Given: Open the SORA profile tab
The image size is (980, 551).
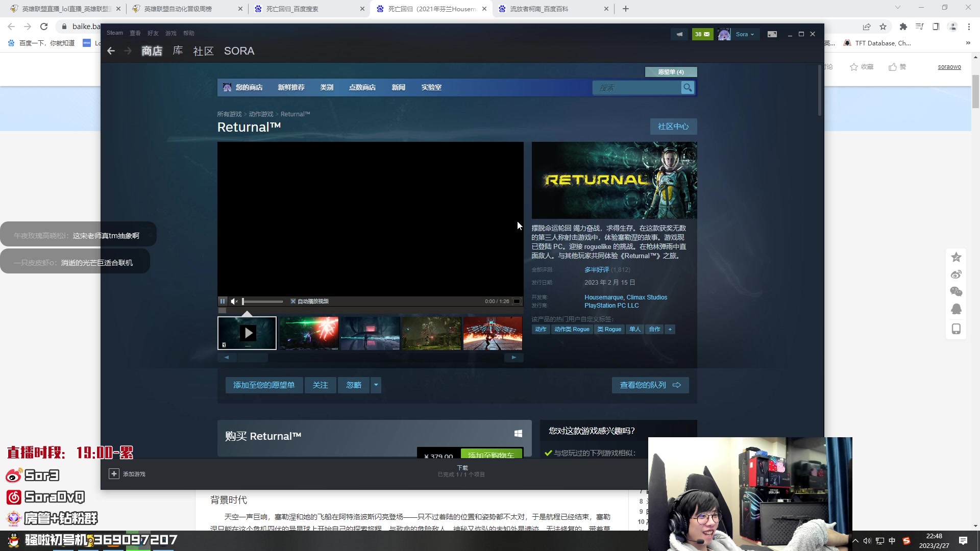Looking at the screenshot, I should pos(239,51).
